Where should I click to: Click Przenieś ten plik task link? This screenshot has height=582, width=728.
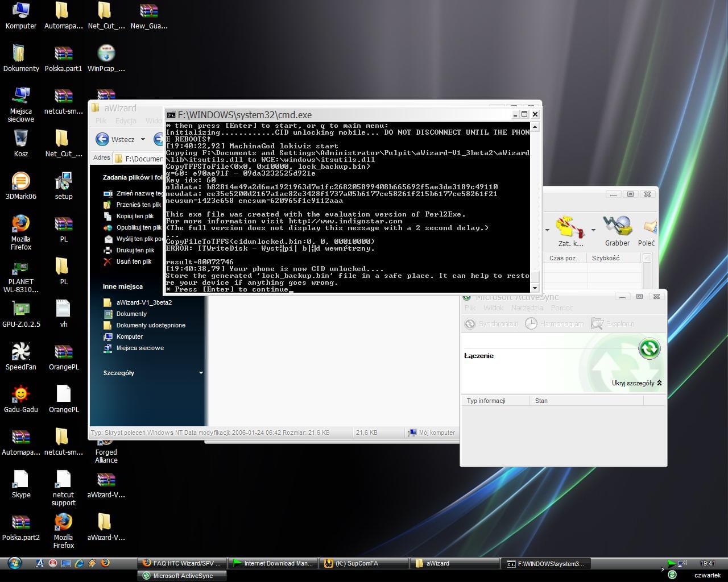(133, 205)
